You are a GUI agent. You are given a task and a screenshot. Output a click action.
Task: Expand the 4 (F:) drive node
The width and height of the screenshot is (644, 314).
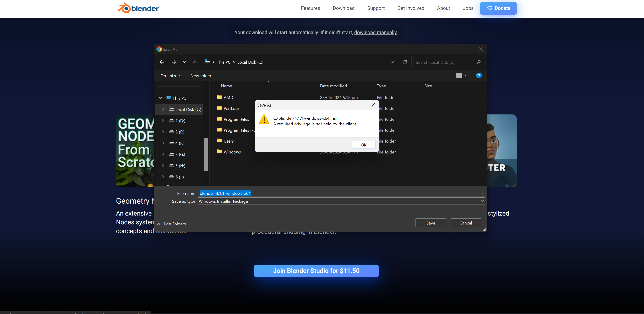(163, 143)
